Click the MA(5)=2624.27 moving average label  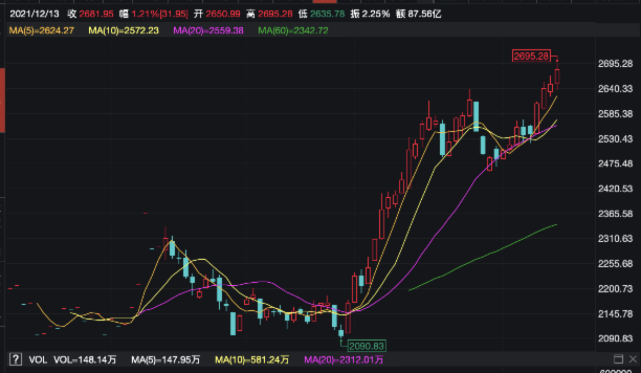click(x=41, y=30)
